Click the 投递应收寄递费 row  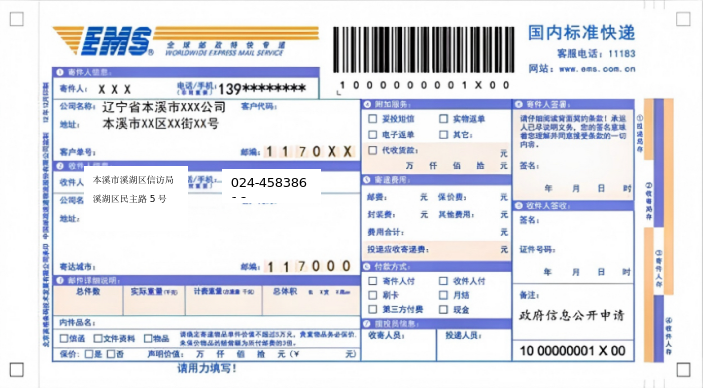(436, 249)
